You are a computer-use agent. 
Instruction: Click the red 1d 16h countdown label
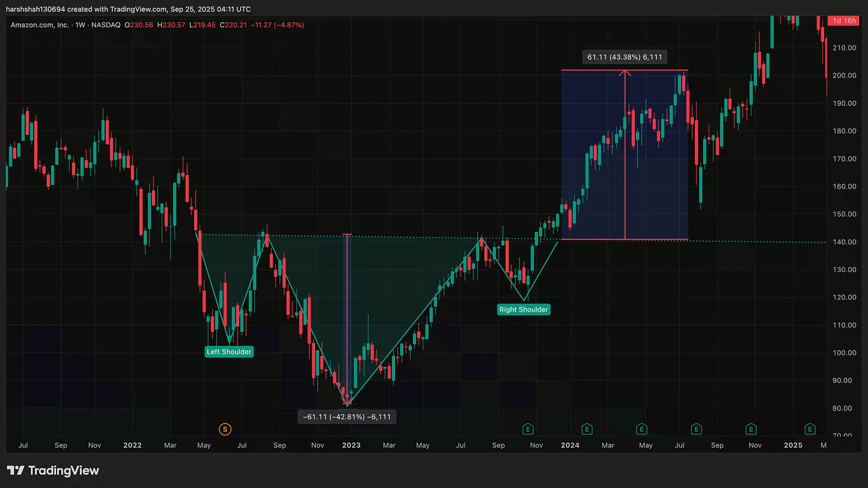(844, 20)
